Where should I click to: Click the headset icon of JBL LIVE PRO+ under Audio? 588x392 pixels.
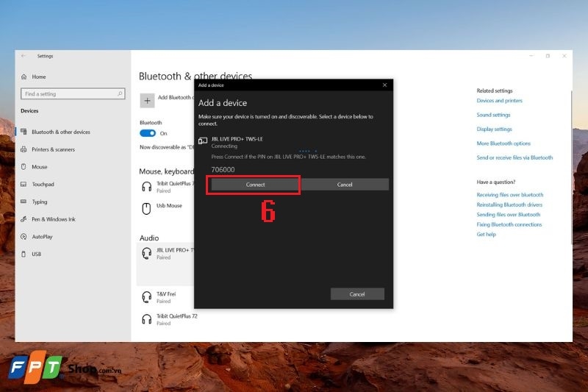pyautogui.click(x=146, y=253)
